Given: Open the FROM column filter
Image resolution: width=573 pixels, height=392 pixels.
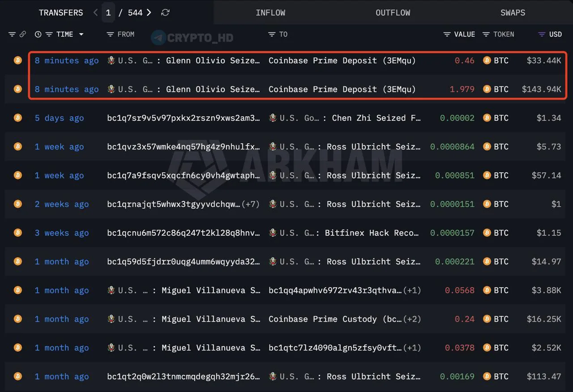Looking at the screenshot, I should (110, 34).
